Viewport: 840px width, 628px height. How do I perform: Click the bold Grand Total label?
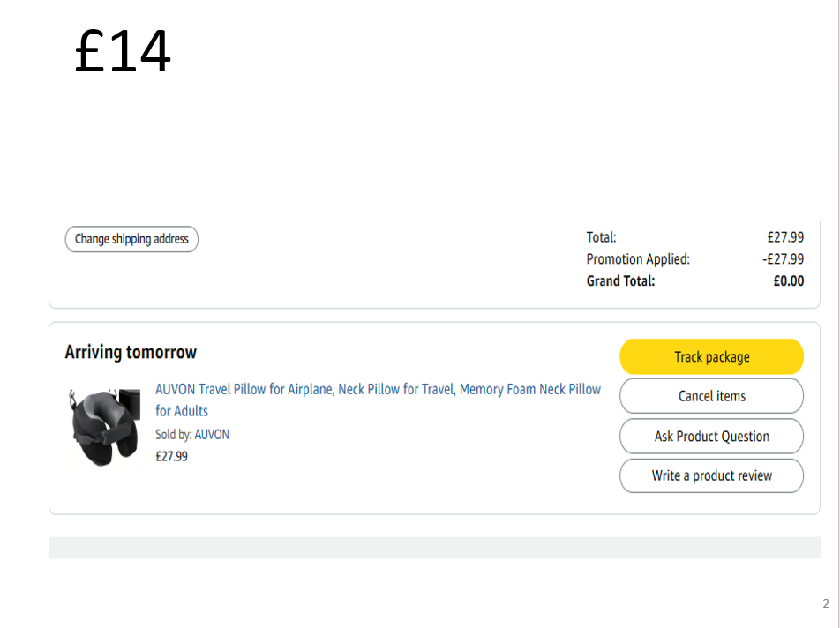pos(620,281)
